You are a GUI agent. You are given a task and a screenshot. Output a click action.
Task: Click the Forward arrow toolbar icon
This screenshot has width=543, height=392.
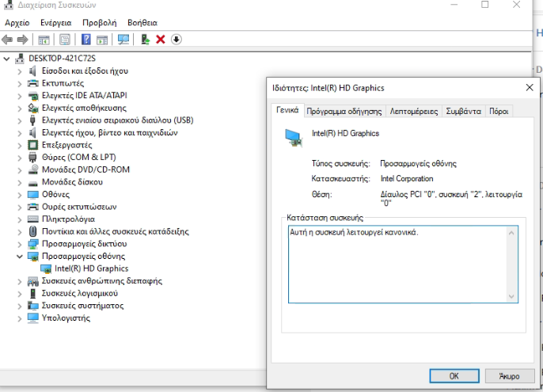22,40
